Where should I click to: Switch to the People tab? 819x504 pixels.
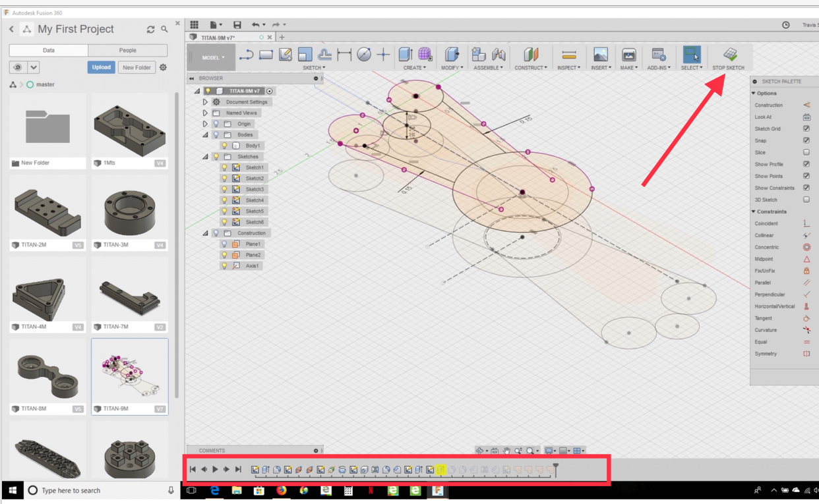pyautogui.click(x=127, y=50)
